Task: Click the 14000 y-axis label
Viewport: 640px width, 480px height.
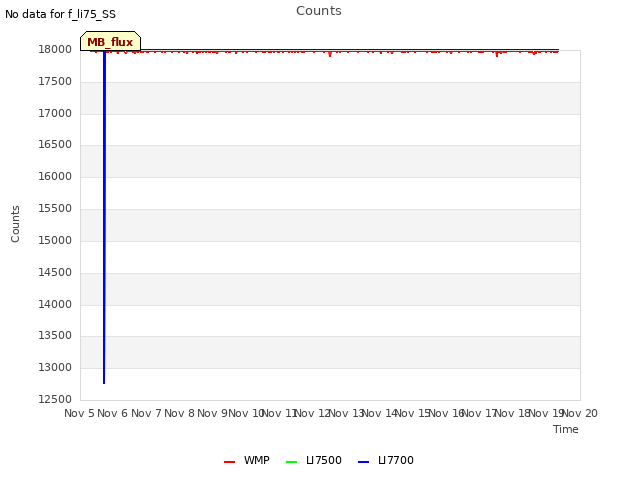Action: 55,304
